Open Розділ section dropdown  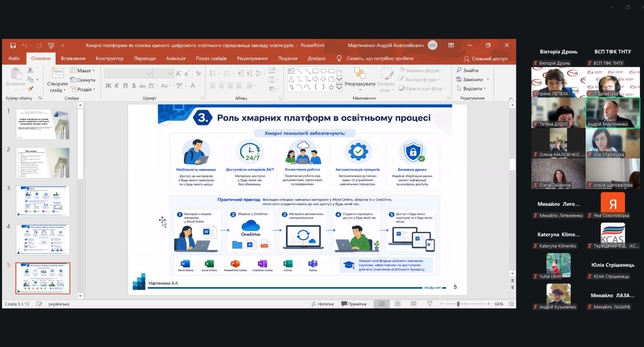tap(83, 89)
